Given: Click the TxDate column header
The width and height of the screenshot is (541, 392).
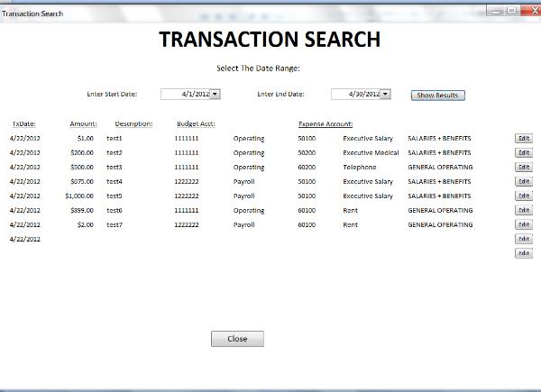Looking at the screenshot, I should (23, 123).
